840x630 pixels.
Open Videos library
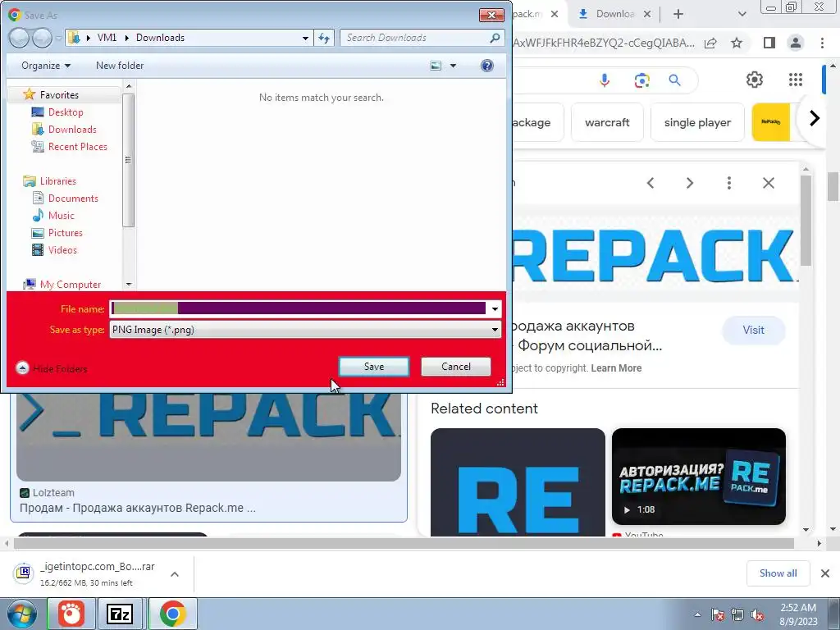pos(62,249)
